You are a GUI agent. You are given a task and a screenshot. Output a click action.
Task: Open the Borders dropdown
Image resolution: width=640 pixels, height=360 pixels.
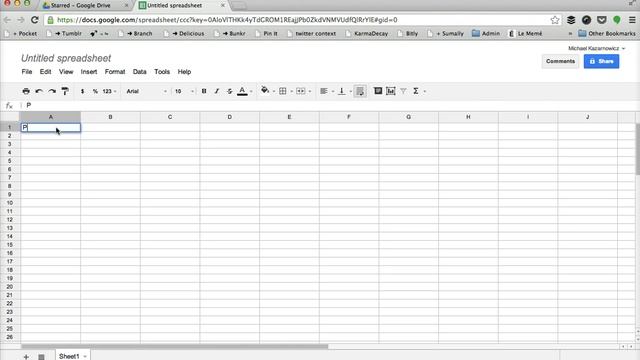pyautogui.click(x=285, y=91)
